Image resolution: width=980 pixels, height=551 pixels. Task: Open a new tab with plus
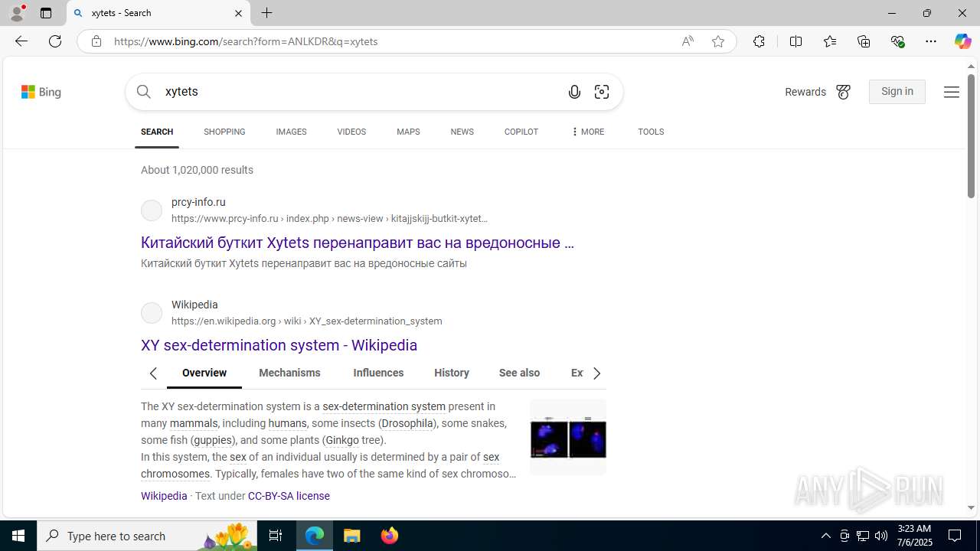pos(267,13)
